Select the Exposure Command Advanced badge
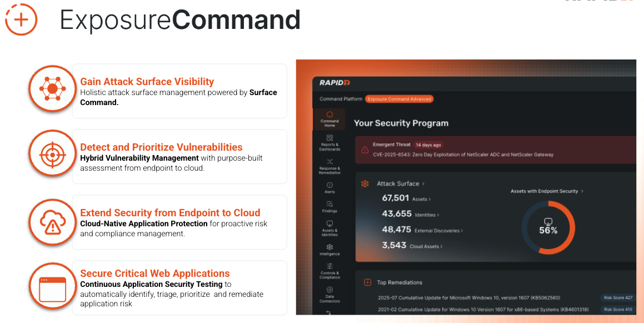Screen dimensions: 644x323 pyautogui.click(x=400, y=99)
